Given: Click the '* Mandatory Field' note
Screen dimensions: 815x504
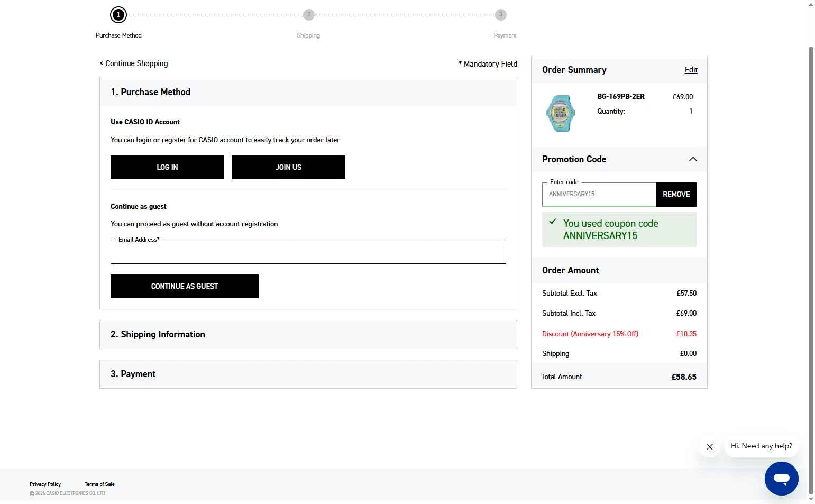Looking at the screenshot, I should click(488, 64).
